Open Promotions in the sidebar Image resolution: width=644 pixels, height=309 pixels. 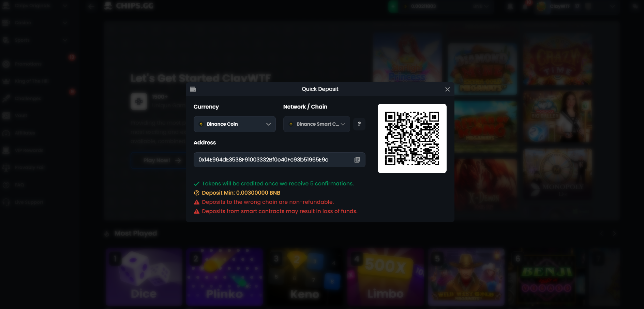[x=28, y=64]
